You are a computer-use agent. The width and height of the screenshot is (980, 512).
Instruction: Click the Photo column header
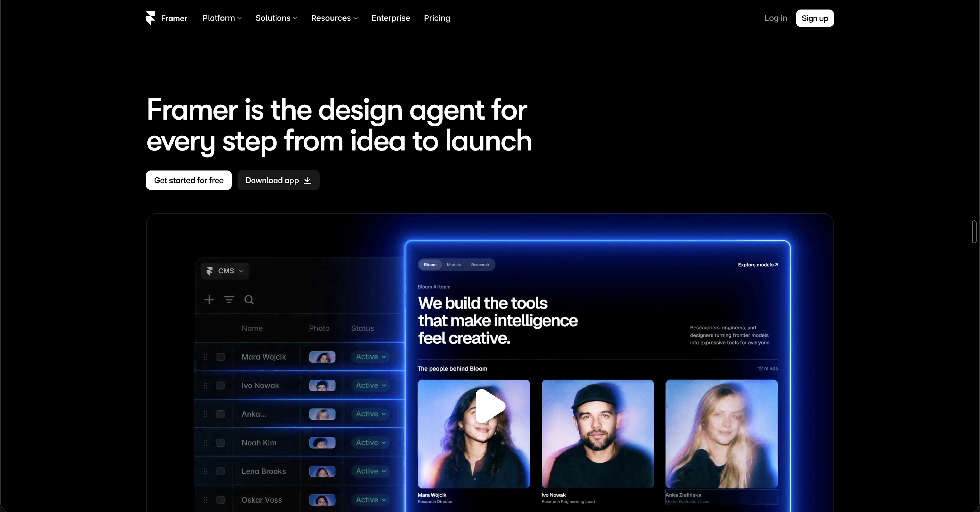pyautogui.click(x=319, y=328)
